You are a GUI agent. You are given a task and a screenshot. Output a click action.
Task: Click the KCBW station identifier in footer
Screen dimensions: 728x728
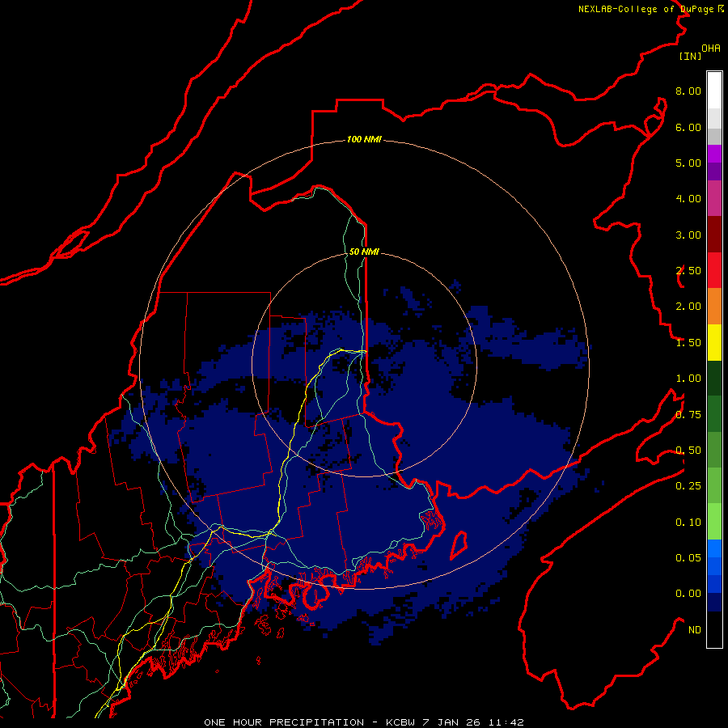coord(401,722)
